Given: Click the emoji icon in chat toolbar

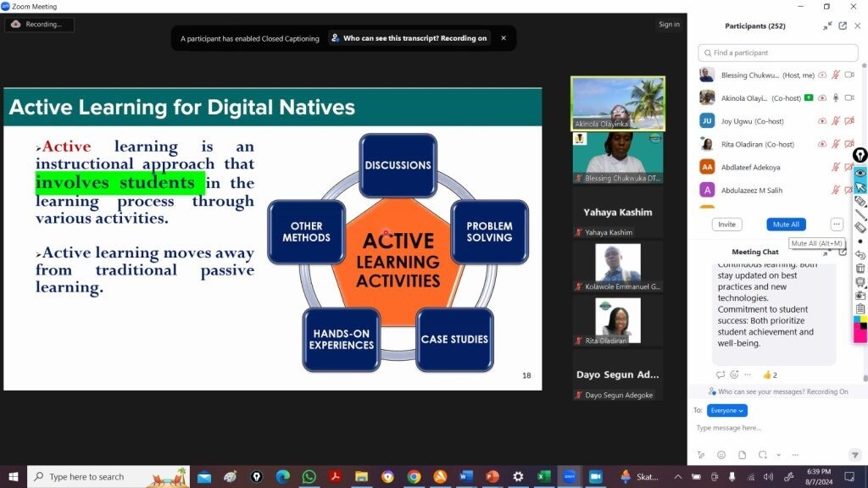Looking at the screenshot, I should 721,455.
